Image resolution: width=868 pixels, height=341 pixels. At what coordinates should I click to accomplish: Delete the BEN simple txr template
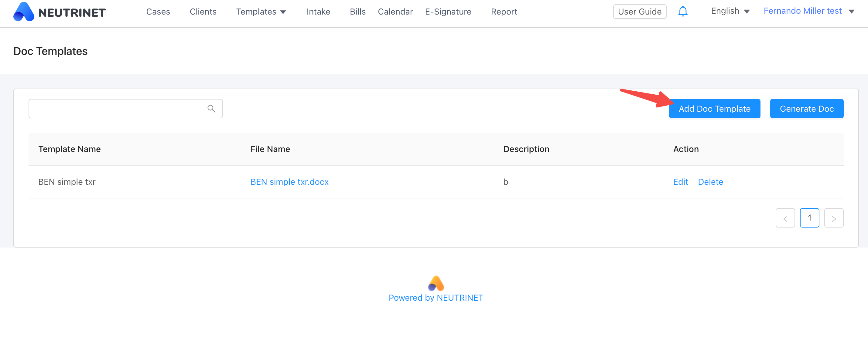point(710,182)
